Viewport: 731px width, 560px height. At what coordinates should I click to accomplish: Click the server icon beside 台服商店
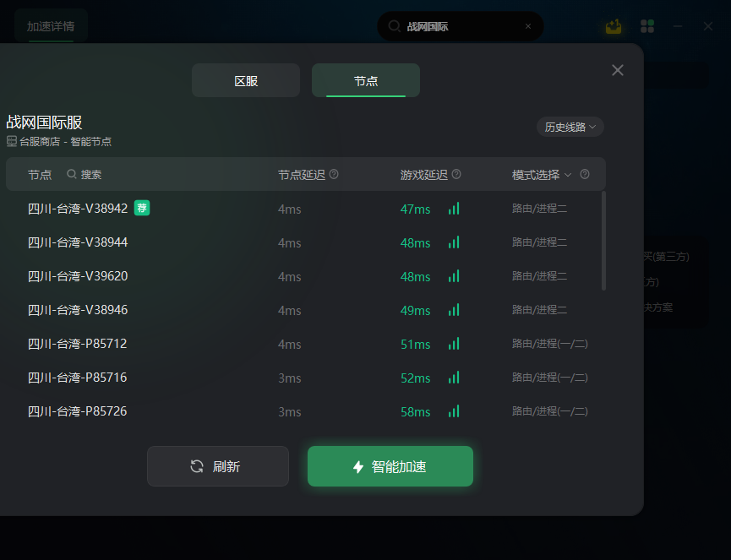pyautogui.click(x=12, y=141)
